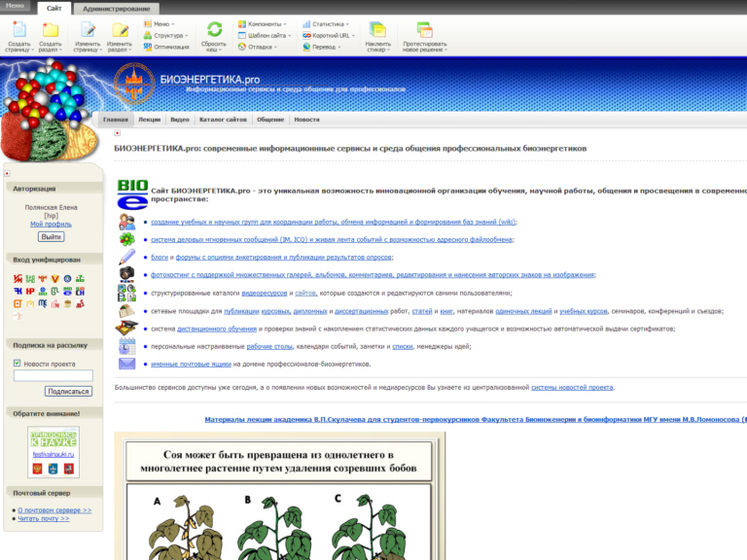Click the MSU emblem site logo
This screenshot has width=747, height=560.
click(x=134, y=84)
